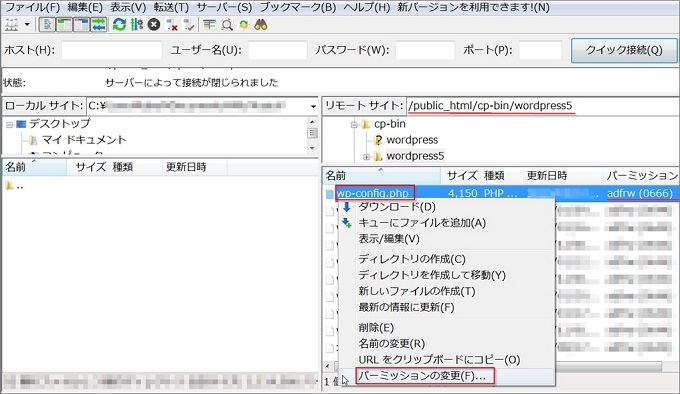Toggle synchronized browsing
Image resolution: width=680 pixels, height=394 pixels.
tap(244, 25)
